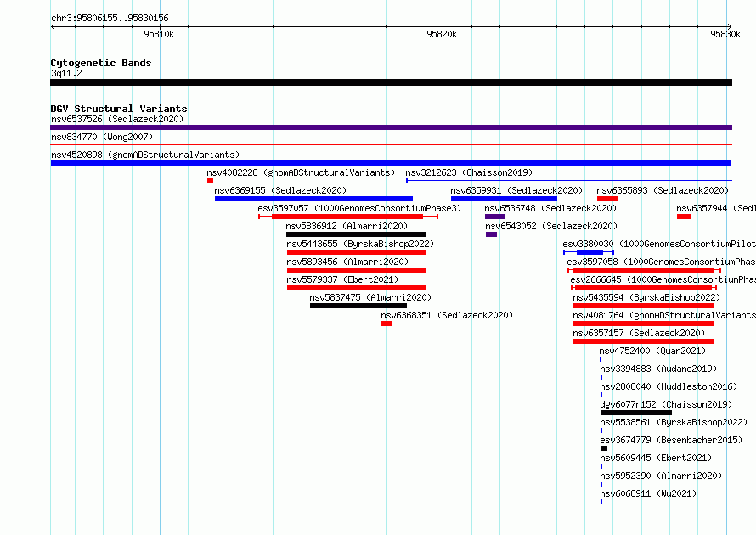
Task: Click the small red nsv4082228 variant block
Action: (x=210, y=181)
